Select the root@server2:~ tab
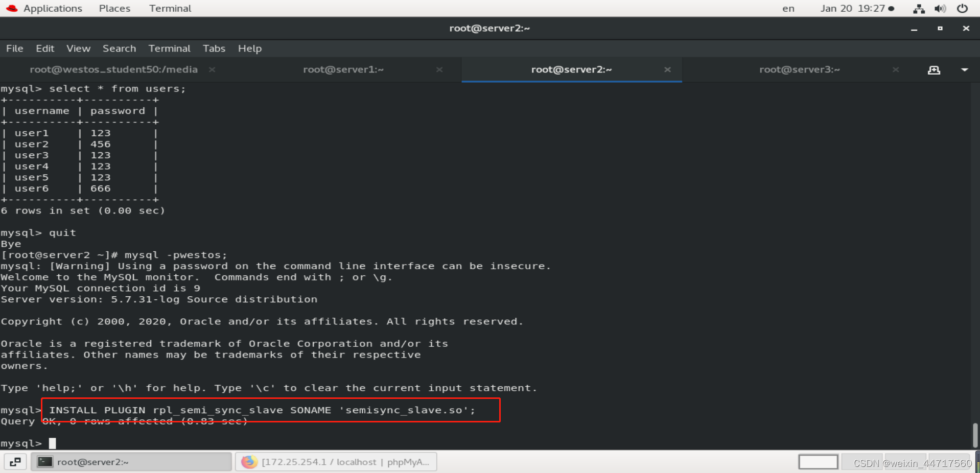 pos(571,69)
